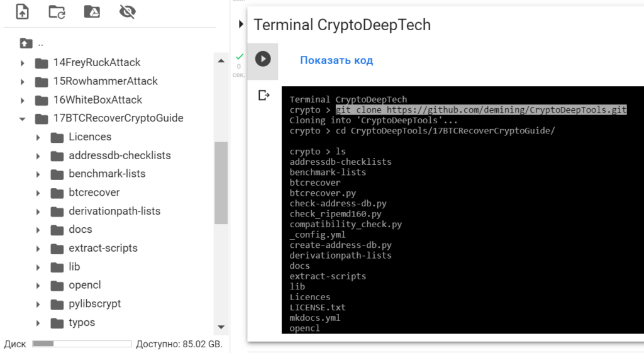The width and height of the screenshot is (644, 353).
Task: Expand the 16WhiteBoxAttack folder
Action: coord(22,100)
